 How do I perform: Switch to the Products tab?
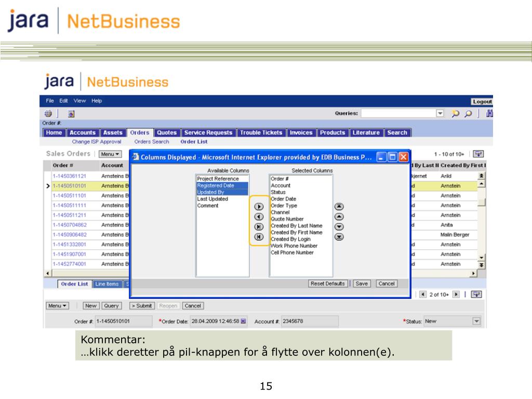tap(332, 132)
